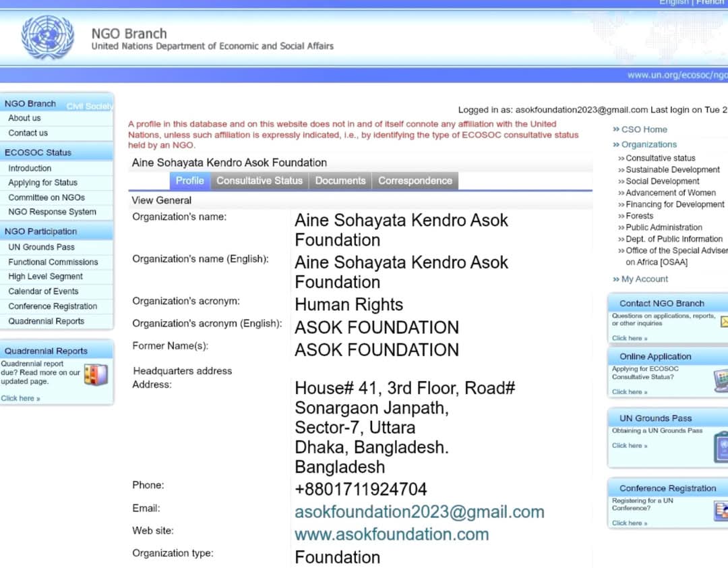
Task: Expand My Account in the right menu
Action: point(644,279)
